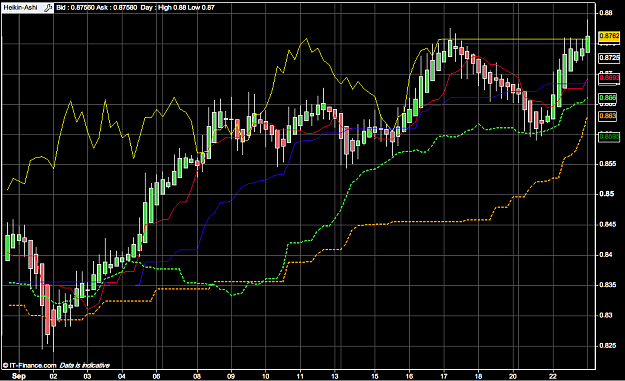The height and width of the screenshot is (381, 625).
Task: Select the yellow 0.8782 price label
Action: point(609,36)
